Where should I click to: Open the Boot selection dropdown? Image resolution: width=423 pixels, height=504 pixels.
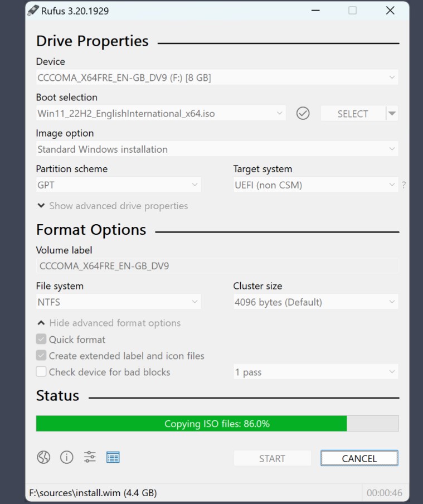pos(161,114)
